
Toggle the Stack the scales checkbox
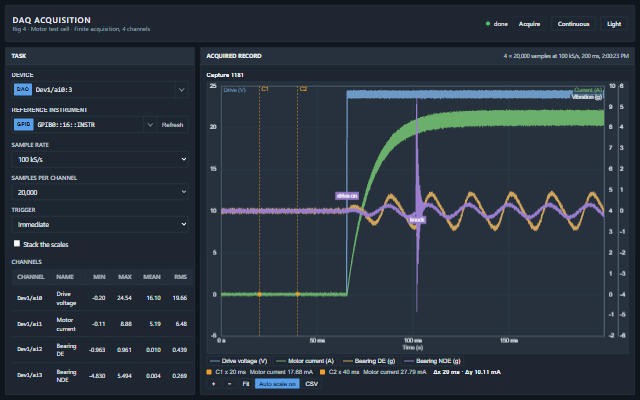point(17,244)
